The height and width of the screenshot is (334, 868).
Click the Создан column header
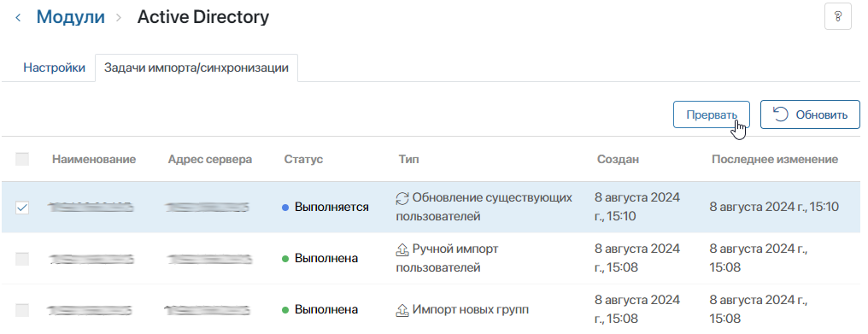(618, 160)
